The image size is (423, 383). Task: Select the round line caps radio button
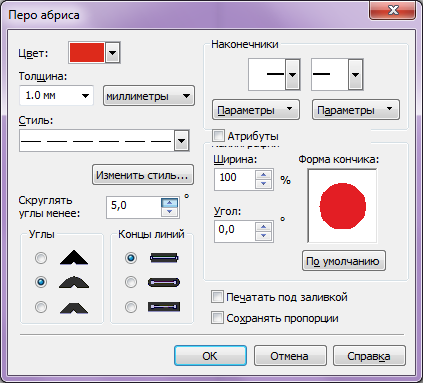coord(131,282)
